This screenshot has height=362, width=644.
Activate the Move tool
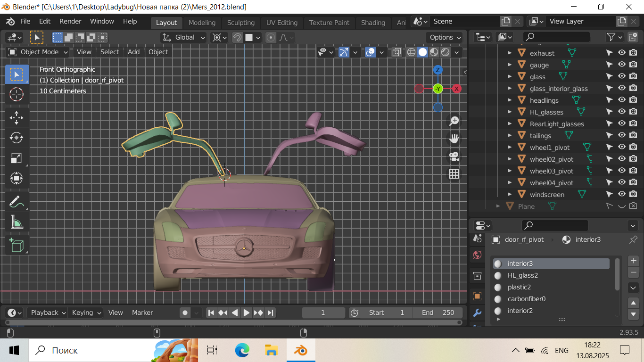pyautogui.click(x=17, y=117)
